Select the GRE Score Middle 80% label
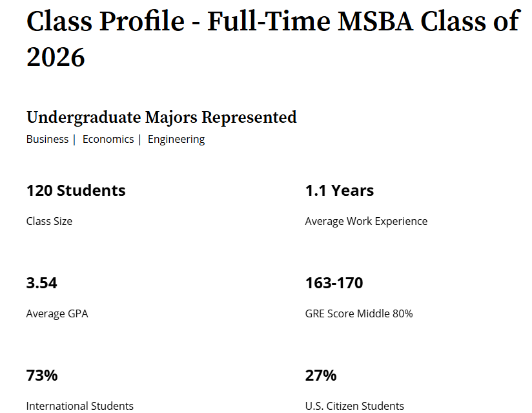This screenshot has height=413, width=532. (358, 313)
